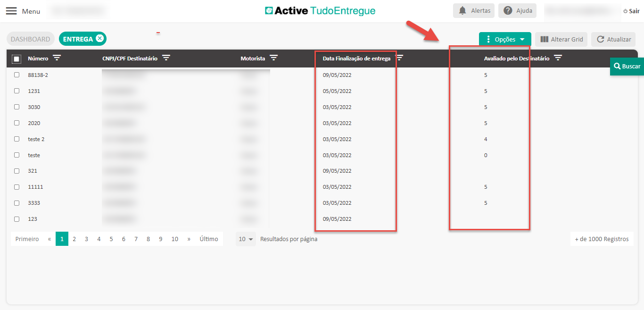Click filter icon beside Número column

[57, 58]
